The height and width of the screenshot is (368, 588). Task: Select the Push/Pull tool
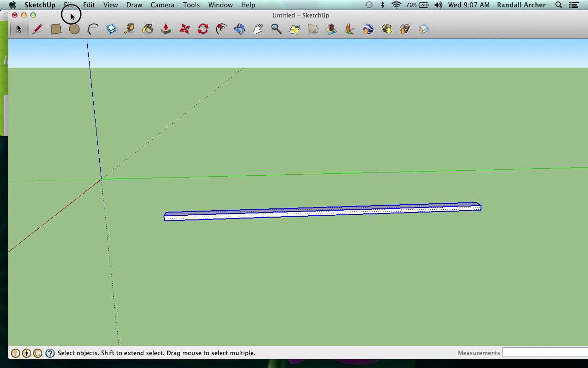(166, 29)
